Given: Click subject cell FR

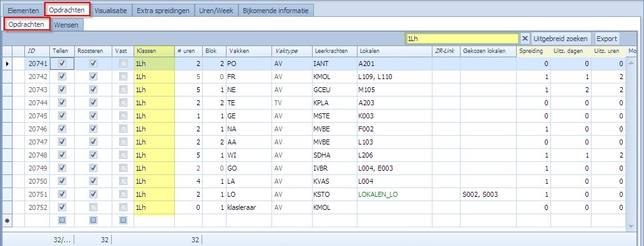Looking at the screenshot, I should [249, 77].
